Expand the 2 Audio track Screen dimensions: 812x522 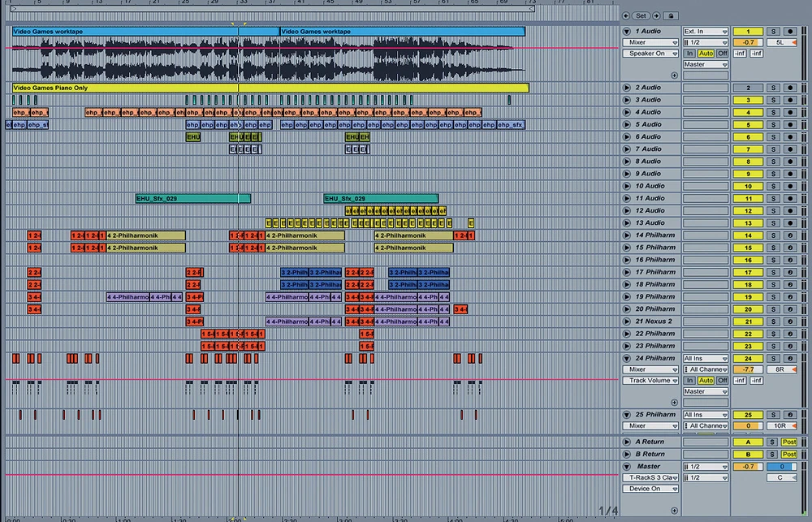tap(627, 88)
